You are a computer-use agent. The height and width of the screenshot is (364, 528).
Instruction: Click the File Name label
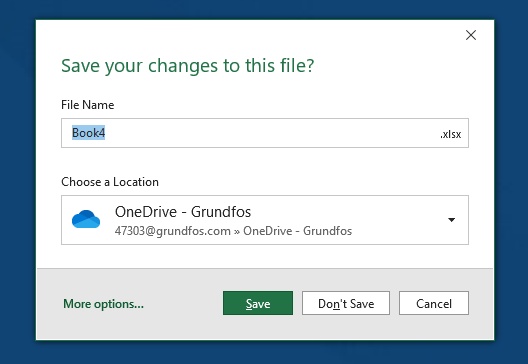click(88, 105)
